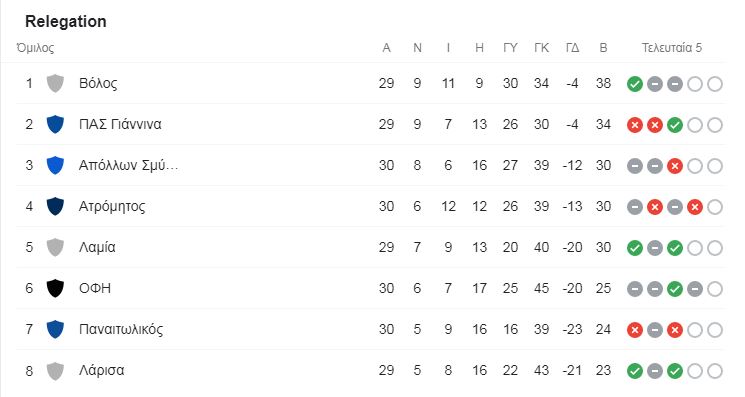
Task: Click Ατρόμητος's last red loss icon
Action: pyautogui.click(x=695, y=207)
